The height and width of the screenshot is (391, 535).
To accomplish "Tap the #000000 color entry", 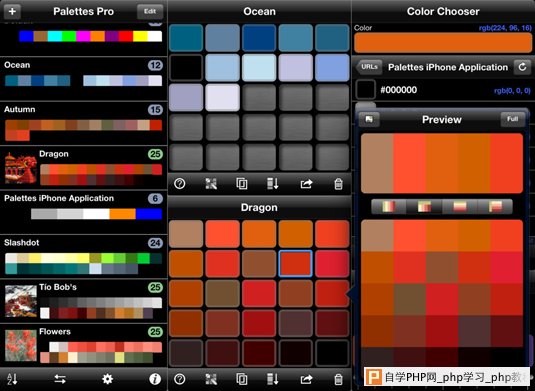I will (x=443, y=90).
